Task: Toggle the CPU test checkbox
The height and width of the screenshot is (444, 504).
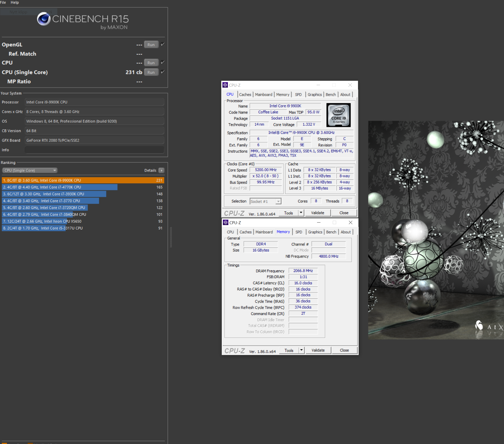Action: click(x=162, y=62)
